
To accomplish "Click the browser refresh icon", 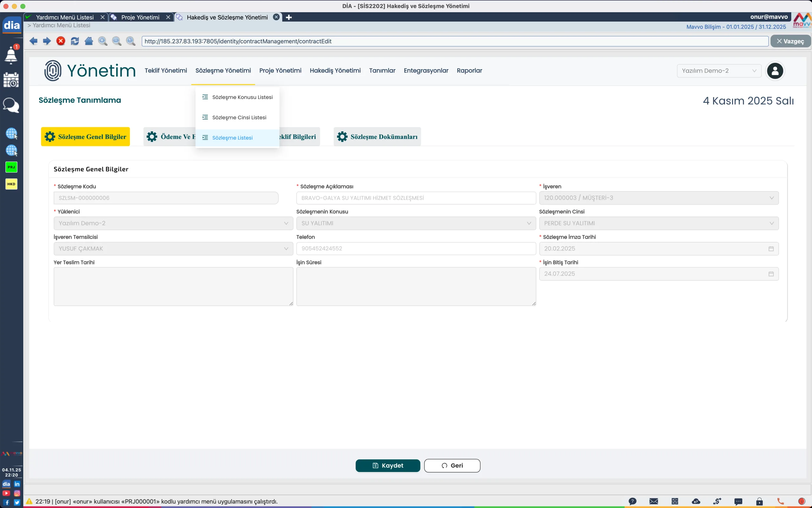I will pyautogui.click(x=75, y=41).
